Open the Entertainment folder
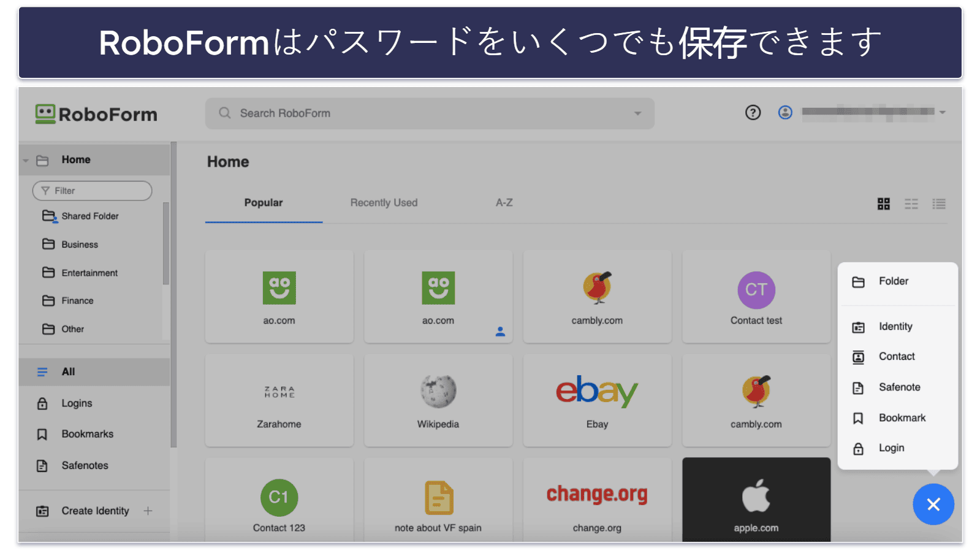980x551 pixels. tap(89, 273)
